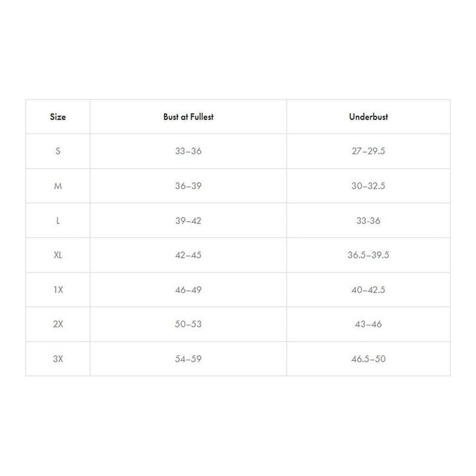Image resolution: width=476 pixels, height=476 pixels.
Task: Click the 33–36 bust measurement cell
Action: pyautogui.click(x=188, y=151)
